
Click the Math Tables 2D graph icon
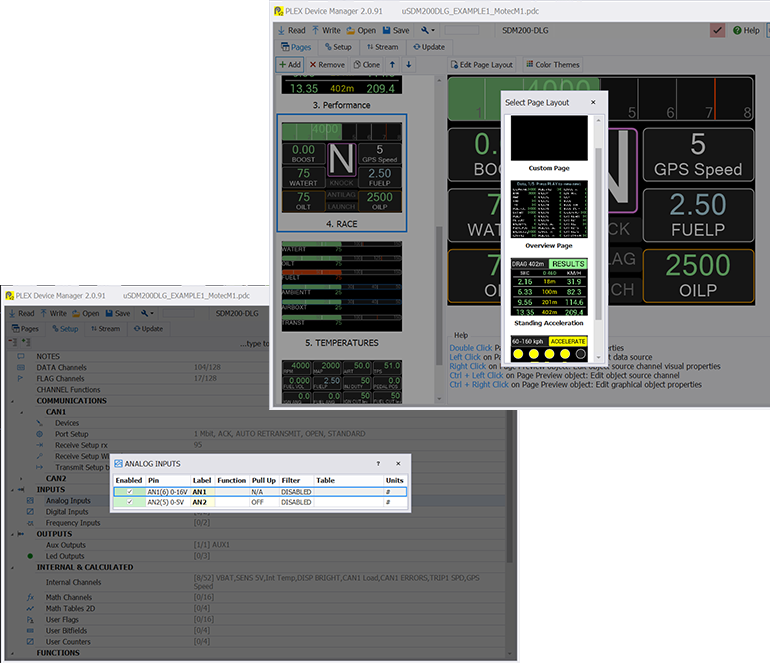pyautogui.click(x=30, y=608)
